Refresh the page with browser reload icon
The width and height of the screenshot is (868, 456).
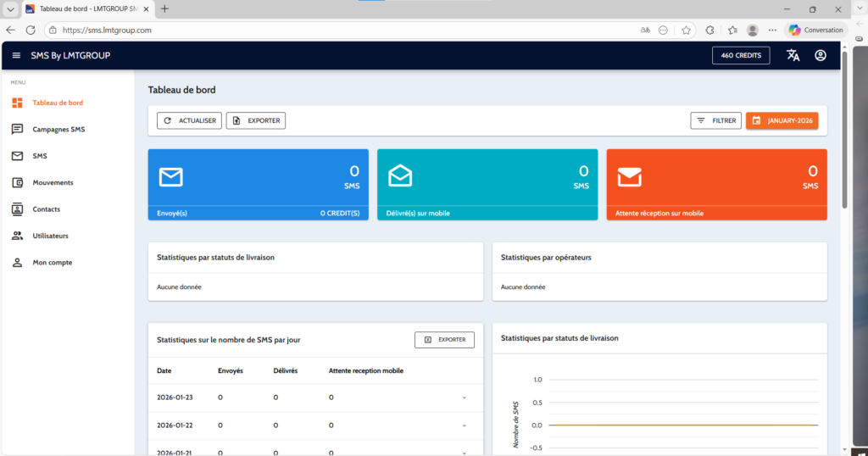click(31, 30)
